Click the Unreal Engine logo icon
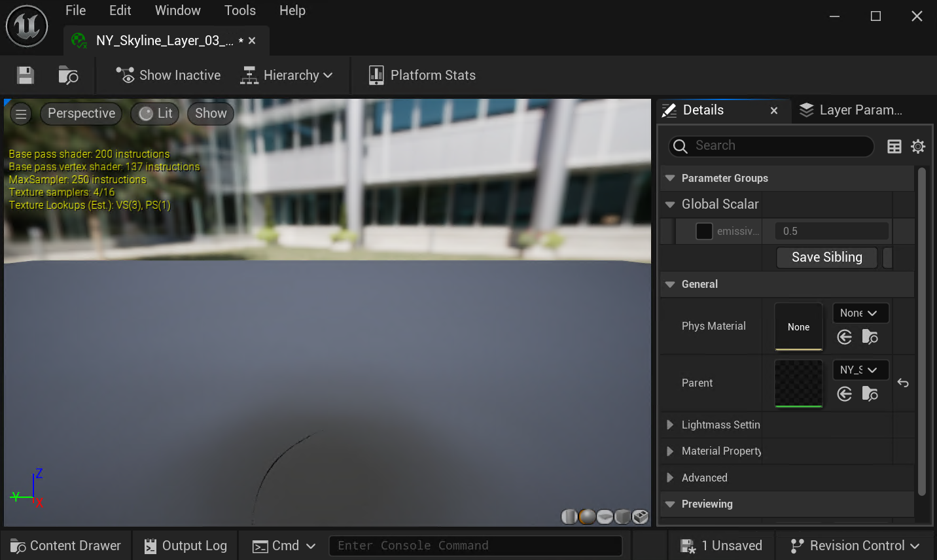 coord(27,27)
